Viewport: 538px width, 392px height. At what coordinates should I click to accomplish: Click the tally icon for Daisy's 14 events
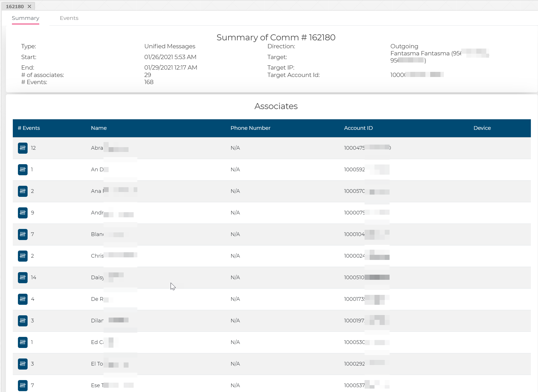[23, 278]
